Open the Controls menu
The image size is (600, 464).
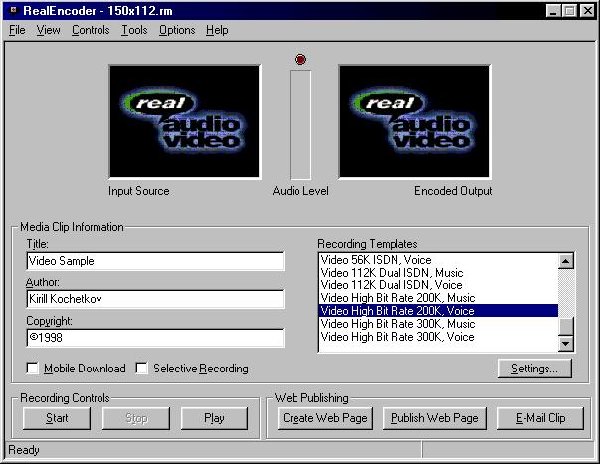[x=91, y=30]
